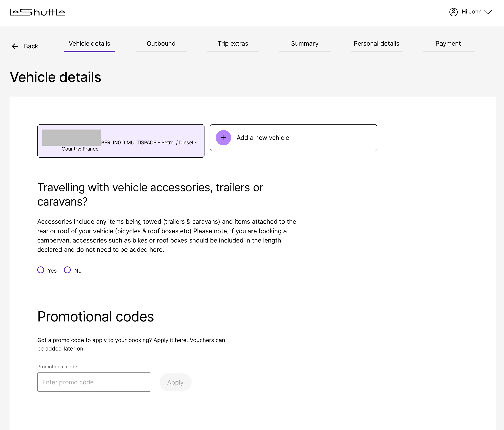504x430 pixels.
Task: Click the 'Vehicle details' page heading
Action: click(55, 77)
